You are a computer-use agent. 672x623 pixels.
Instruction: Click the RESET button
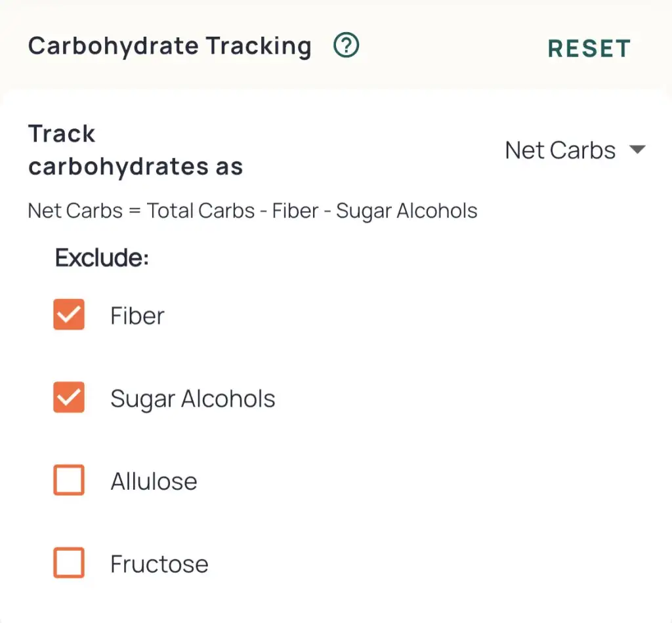coord(589,48)
